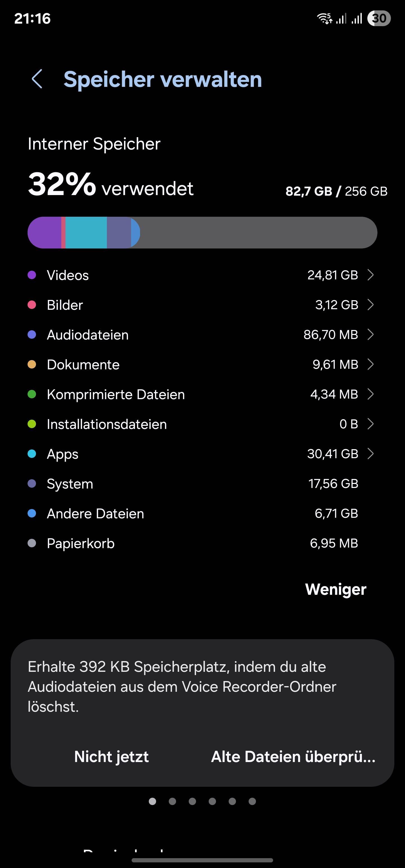Collapse list with Weniger button
The image size is (405, 868).
coord(336,589)
